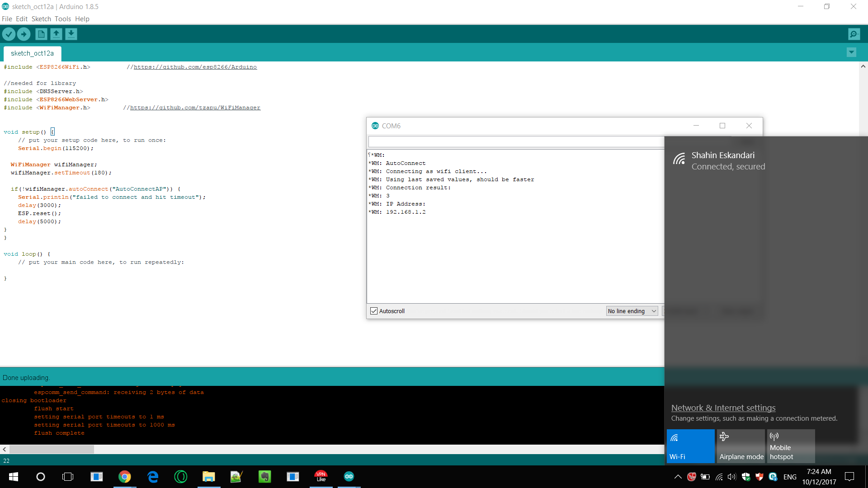Screen dimensions: 868x488
Task: Click the New sketch icon
Action: (x=41, y=34)
